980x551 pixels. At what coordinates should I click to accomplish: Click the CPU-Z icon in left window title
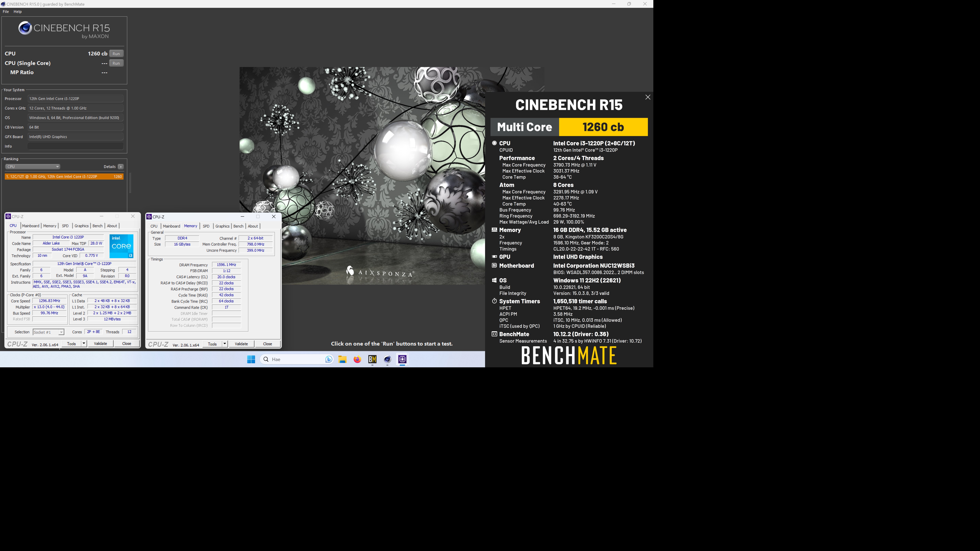pyautogui.click(x=8, y=216)
